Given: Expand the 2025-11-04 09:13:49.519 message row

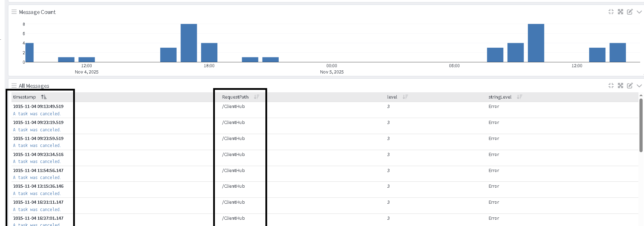Looking at the screenshot, I should pos(38,107).
